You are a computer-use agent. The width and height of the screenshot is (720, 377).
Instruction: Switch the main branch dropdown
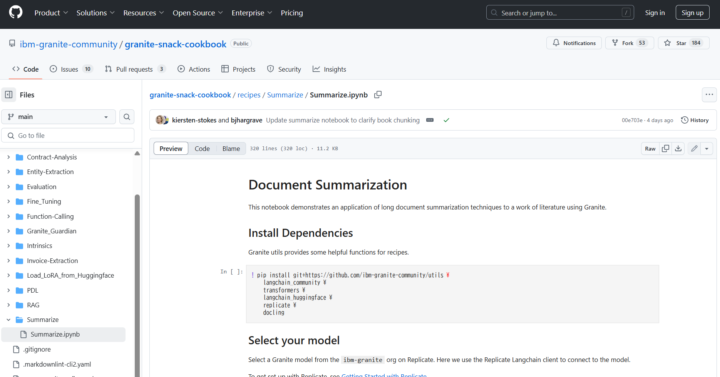tap(58, 117)
